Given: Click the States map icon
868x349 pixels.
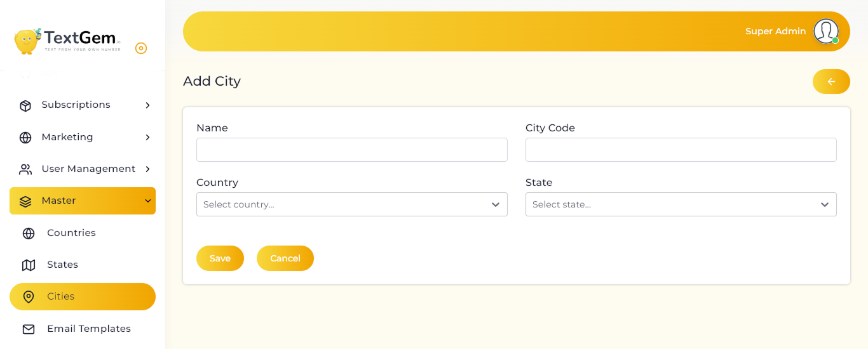Looking at the screenshot, I should click(29, 265).
